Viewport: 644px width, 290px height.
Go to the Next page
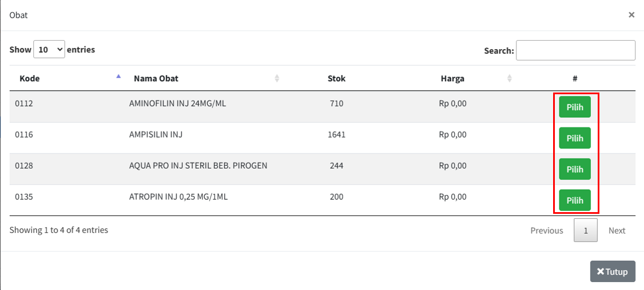point(616,230)
